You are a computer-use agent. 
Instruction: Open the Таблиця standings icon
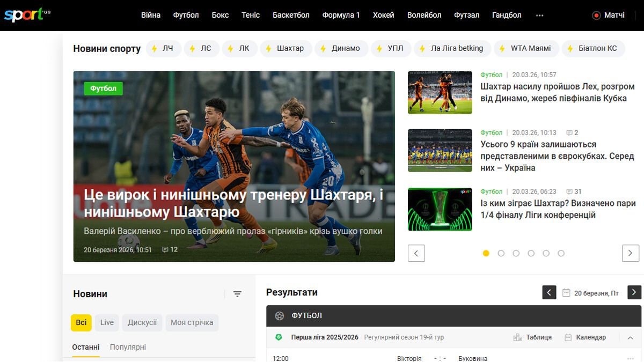point(518,337)
